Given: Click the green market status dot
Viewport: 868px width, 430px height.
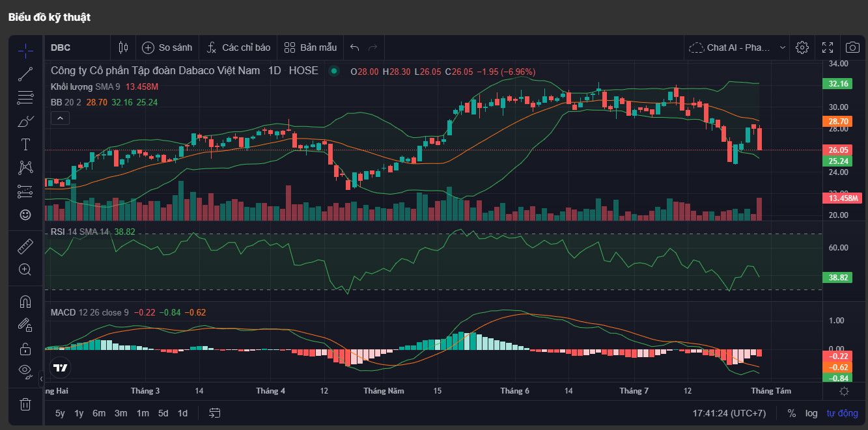Looking at the screenshot, I should pos(334,71).
